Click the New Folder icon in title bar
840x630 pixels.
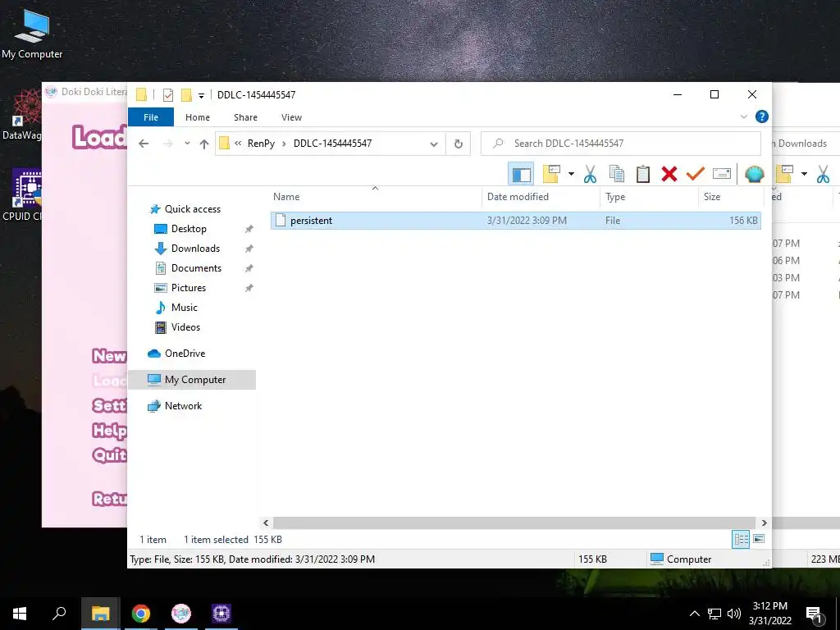tap(186, 95)
